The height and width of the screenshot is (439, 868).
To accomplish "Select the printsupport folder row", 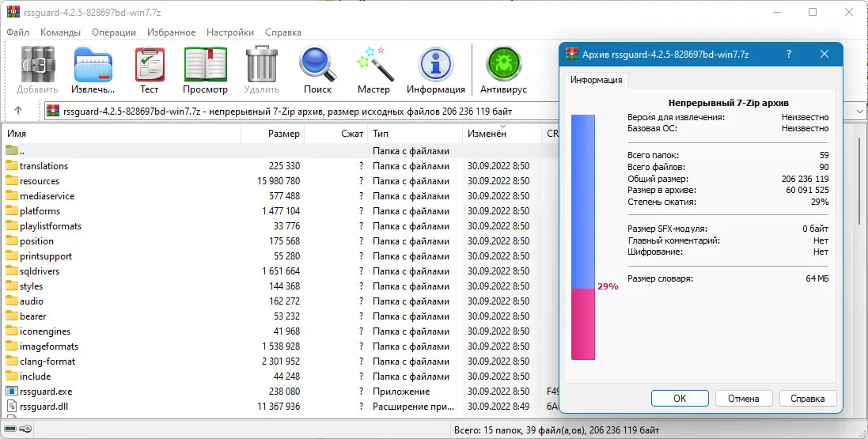I will click(x=279, y=255).
